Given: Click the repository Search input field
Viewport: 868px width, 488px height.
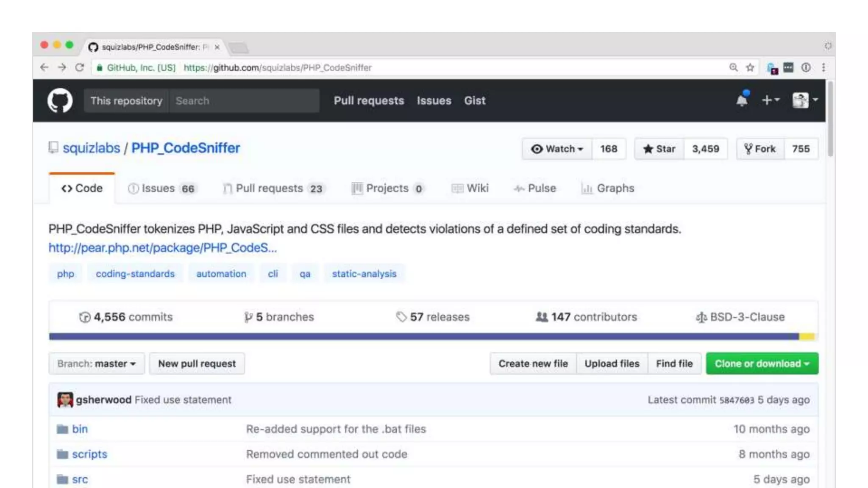Looking at the screenshot, I should (x=244, y=101).
